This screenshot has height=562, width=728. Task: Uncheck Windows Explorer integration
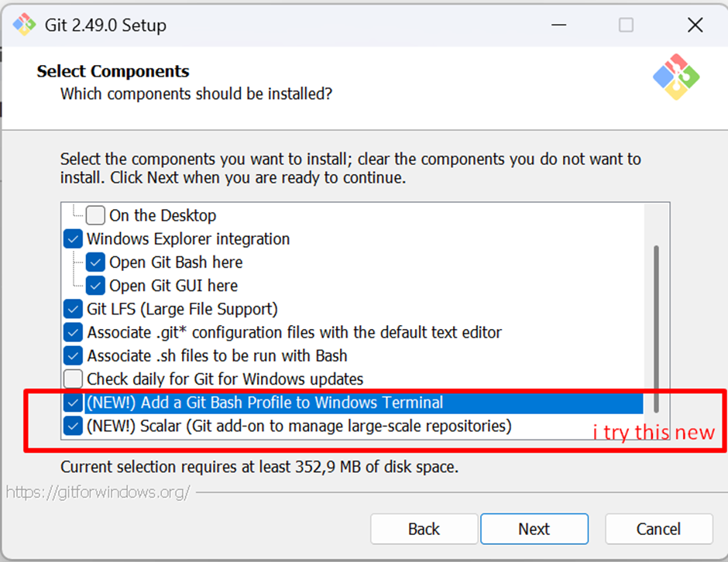[x=73, y=239]
